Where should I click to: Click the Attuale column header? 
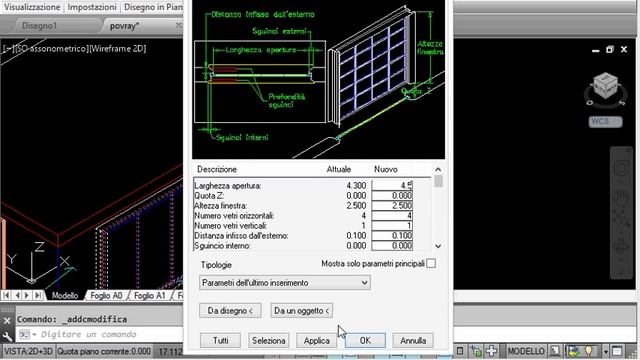[339, 169]
